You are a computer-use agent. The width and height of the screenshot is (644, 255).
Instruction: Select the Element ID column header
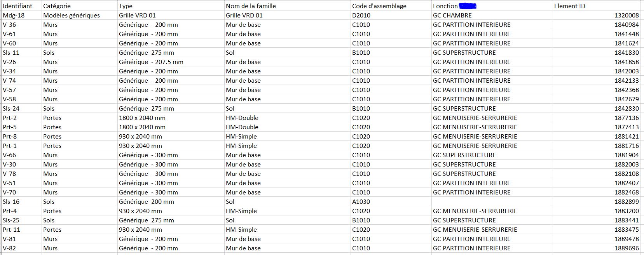tap(569, 6)
